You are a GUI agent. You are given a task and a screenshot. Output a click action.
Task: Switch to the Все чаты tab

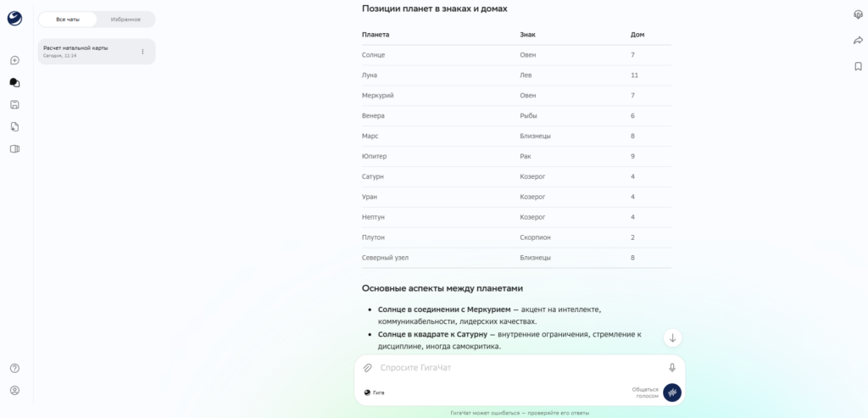tap(68, 20)
